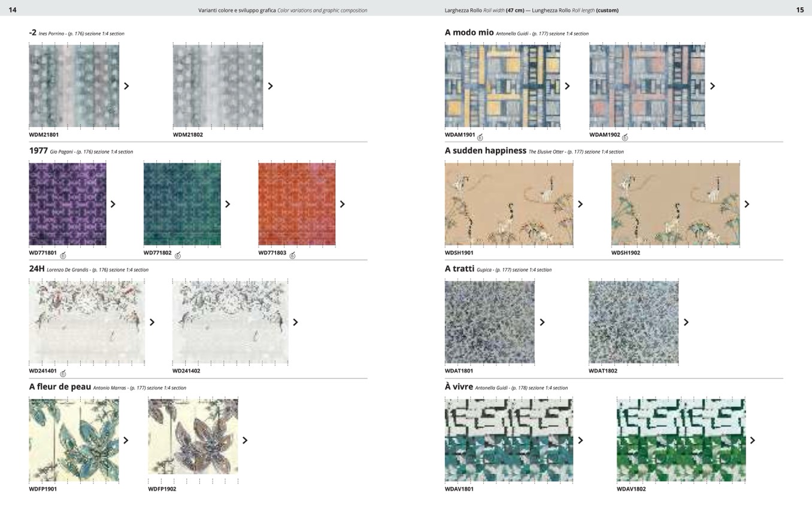Click the round symbol beside code WD771803
The image size is (812, 526).
pos(293,256)
